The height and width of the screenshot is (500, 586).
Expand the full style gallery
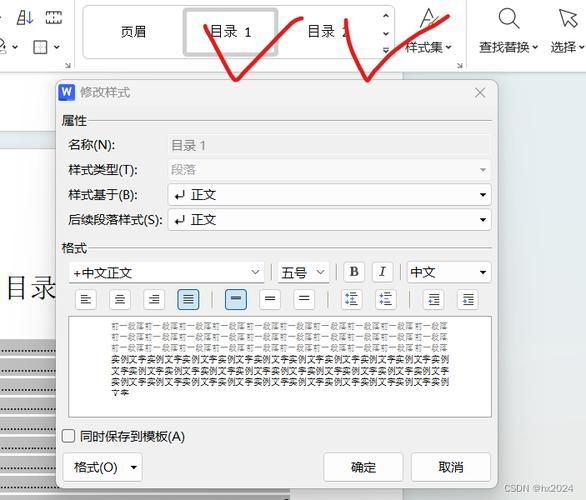[x=386, y=50]
